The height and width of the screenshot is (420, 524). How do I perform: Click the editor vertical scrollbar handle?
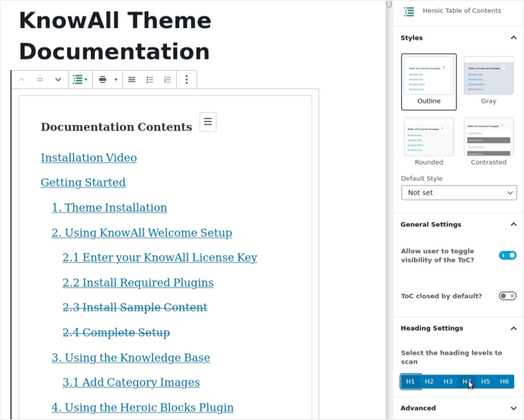point(389,4)
